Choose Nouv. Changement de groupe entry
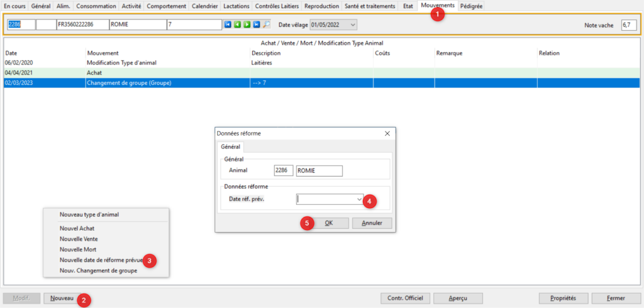The image size is (644, 308). 98,271
